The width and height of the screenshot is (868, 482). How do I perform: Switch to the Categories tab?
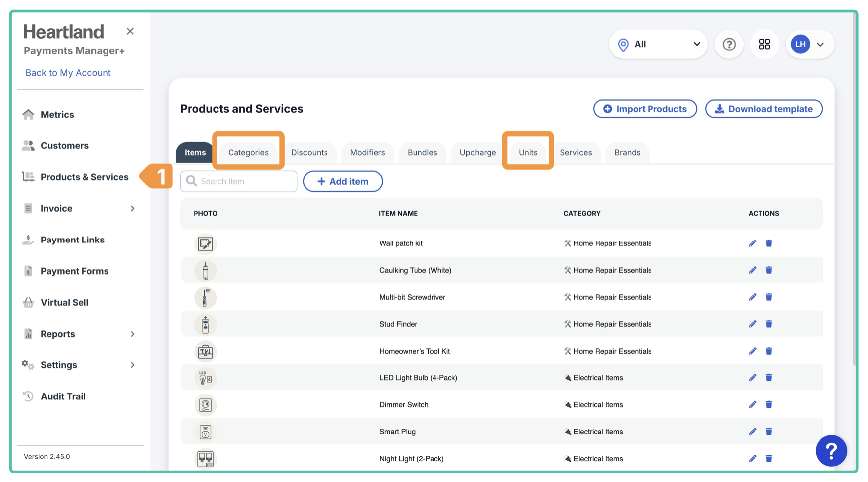click(x=248, y=152)
